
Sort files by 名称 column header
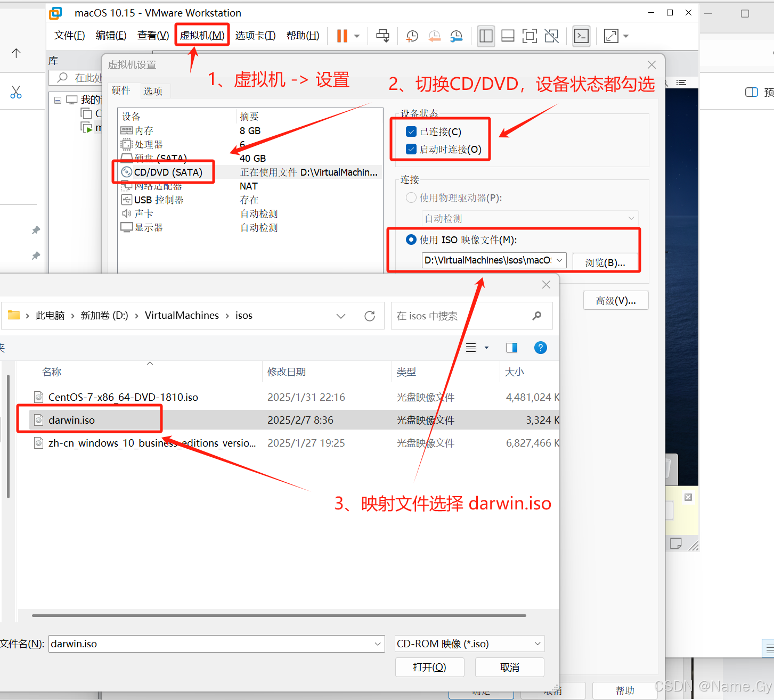(52, 372)
